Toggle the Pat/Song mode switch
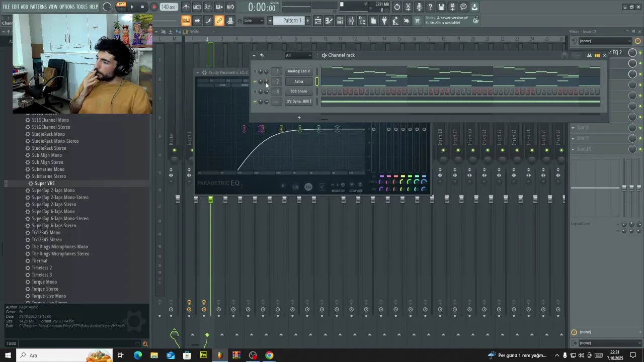 point(121,7)
